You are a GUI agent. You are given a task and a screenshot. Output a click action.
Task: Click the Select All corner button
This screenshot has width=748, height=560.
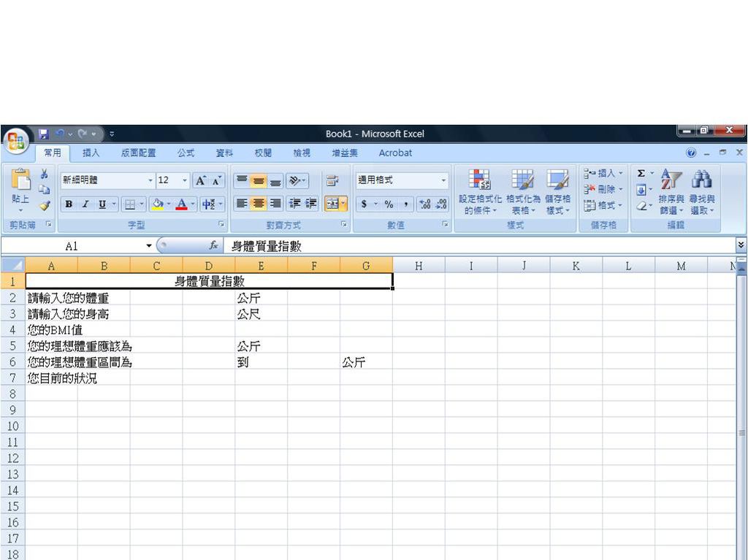click(13, 265)
